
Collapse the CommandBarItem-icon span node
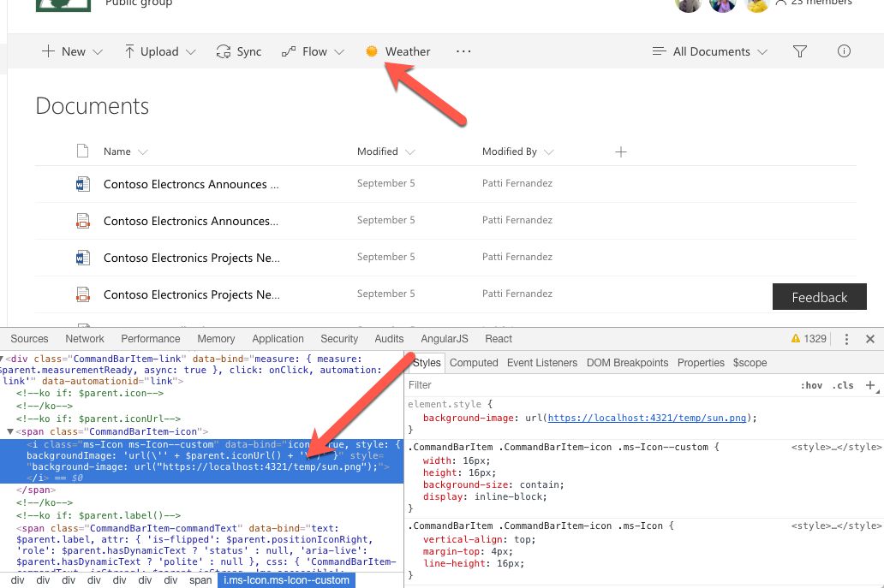10,431
